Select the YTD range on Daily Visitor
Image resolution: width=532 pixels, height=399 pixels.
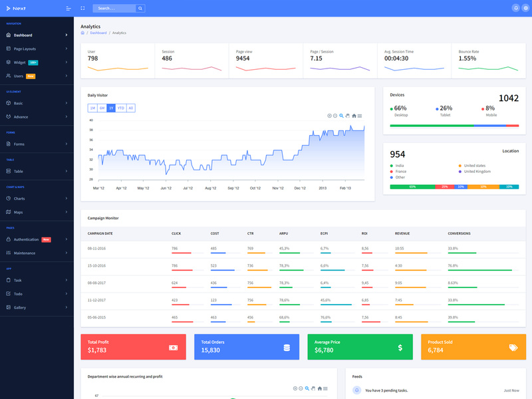[x=121, y=107]
